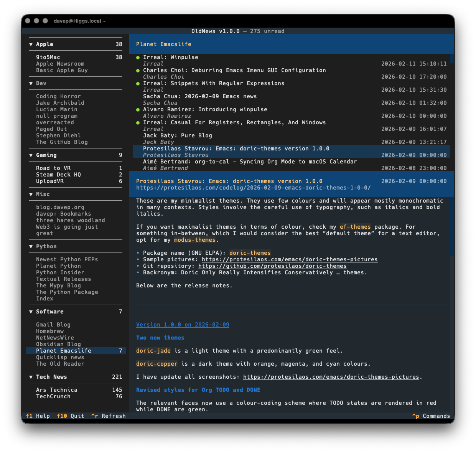Screen dimensions: 476x452
Task: Open the Sacha Chua Emacs news article
Action: 200,96
